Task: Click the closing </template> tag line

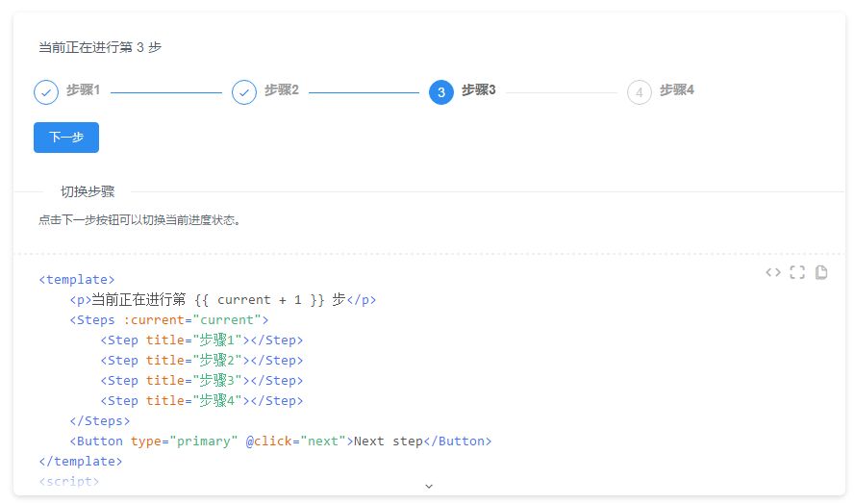Action: [81, 462]
